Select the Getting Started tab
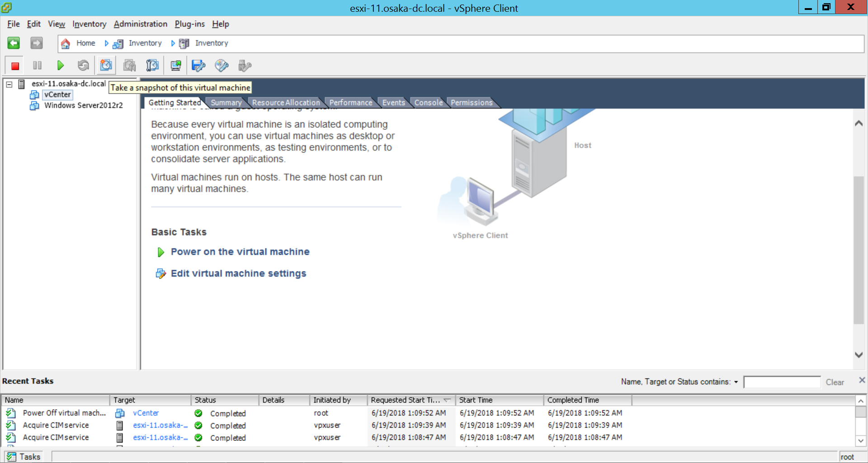This screenshot has height=463, width=868. click(175, 103)
